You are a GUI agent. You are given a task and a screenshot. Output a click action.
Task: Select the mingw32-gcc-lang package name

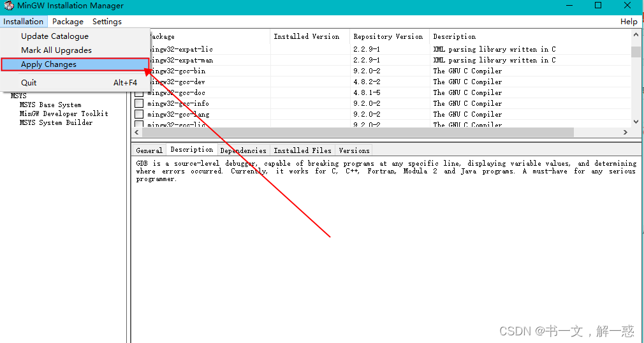pyautogui.click(x=179, y=114)
